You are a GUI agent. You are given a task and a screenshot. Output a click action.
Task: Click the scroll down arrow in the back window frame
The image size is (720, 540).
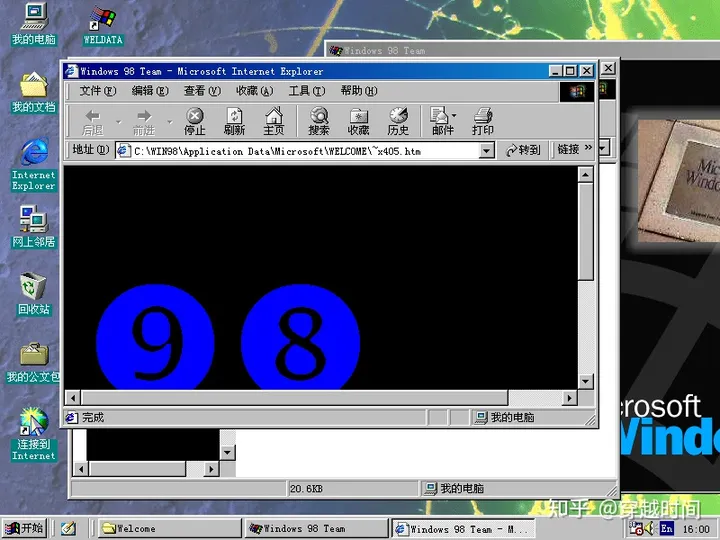pos(227,453)
